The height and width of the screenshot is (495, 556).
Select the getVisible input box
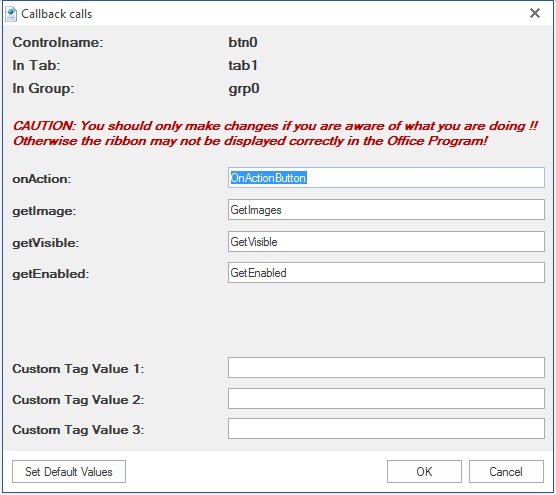pyautogui.click(x=386, y=241)
